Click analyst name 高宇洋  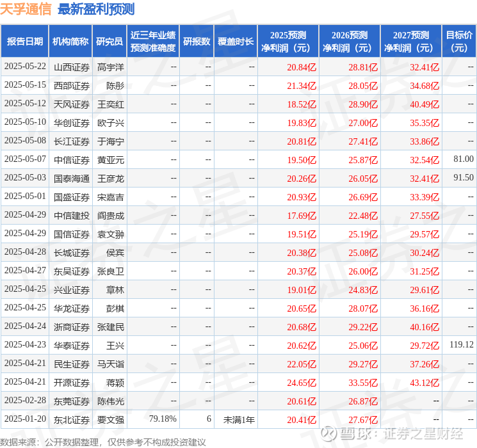point(111,67)
